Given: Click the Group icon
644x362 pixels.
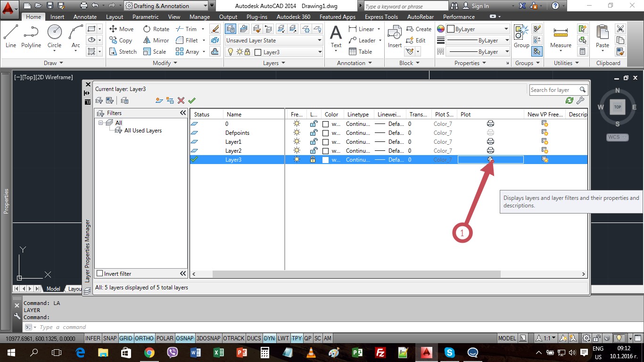Looking at the screenshot, I should [x=521, y=36].
